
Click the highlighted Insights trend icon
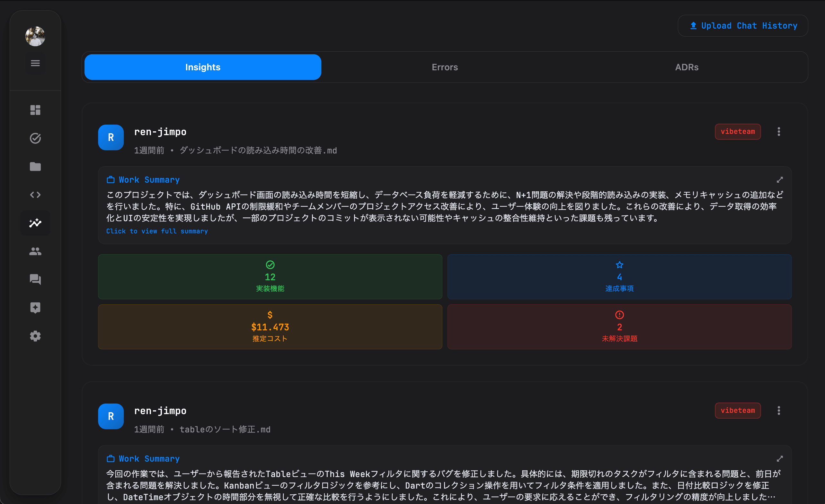pos(35,223)
